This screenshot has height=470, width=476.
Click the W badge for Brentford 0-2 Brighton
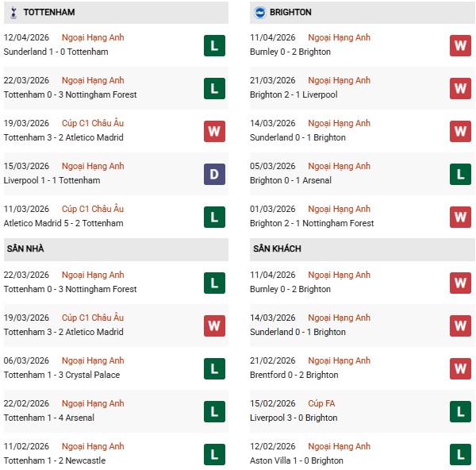tap(460, 368)
